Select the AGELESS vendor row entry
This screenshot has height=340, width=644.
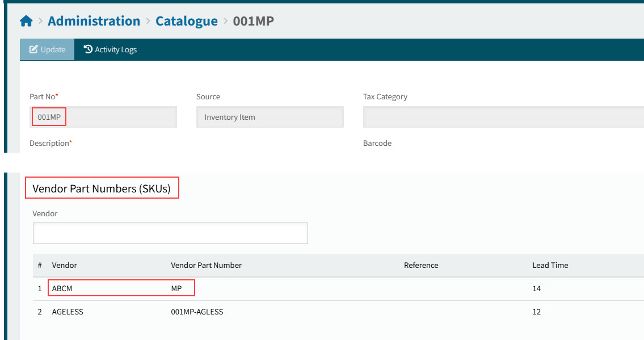point(68,312)
